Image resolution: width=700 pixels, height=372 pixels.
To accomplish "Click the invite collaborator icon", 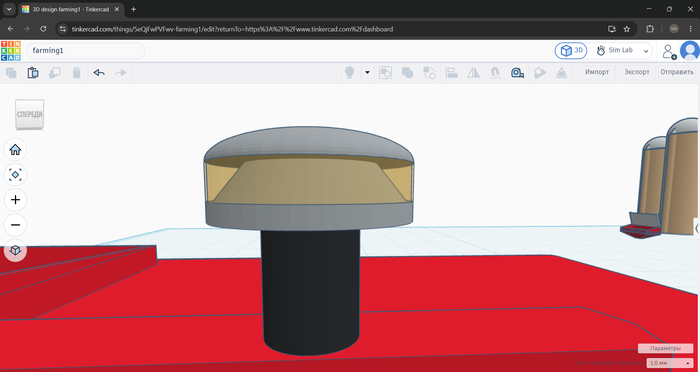I will tap(669, 51).
